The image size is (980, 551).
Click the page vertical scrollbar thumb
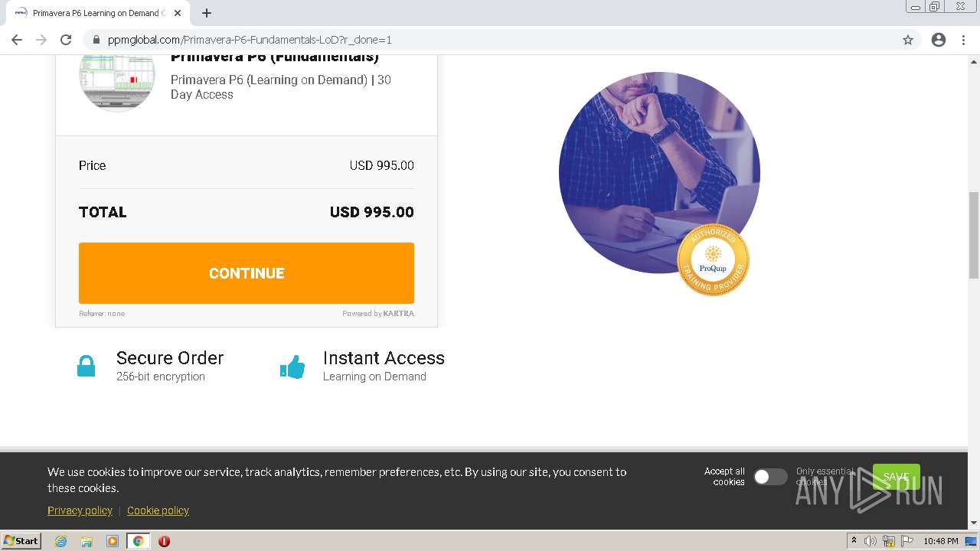click(x=974, y=234)
